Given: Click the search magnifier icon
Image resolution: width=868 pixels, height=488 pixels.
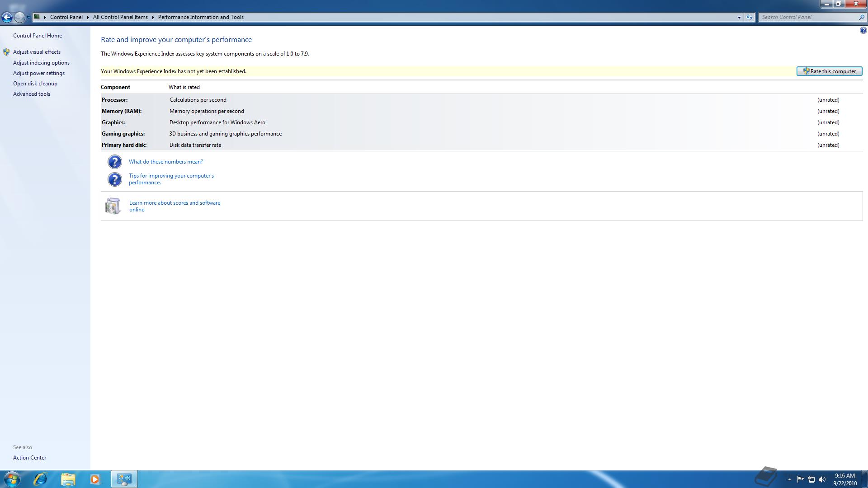Looking at the screenshot, I should click(x=861, y=17).
